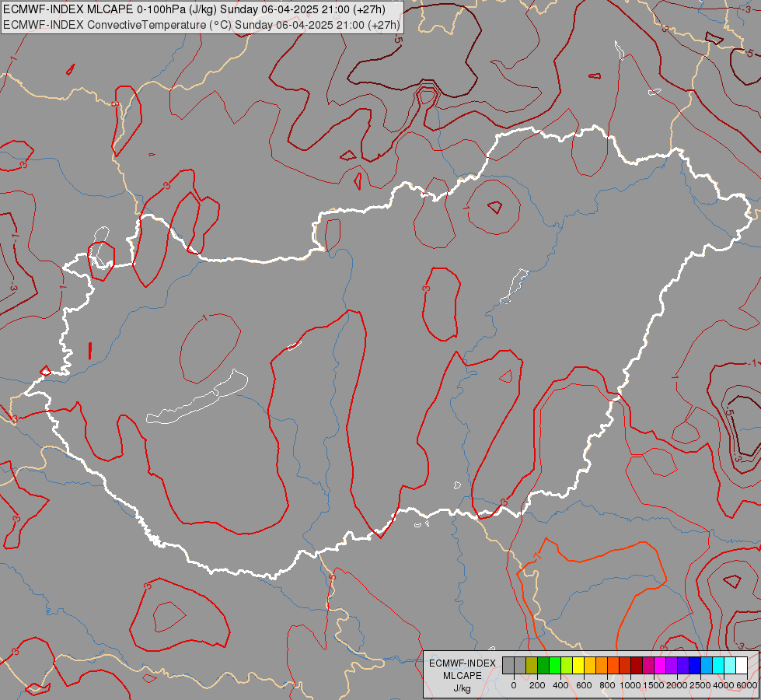
Task: Click the ConvectiveTemperature (°C) title line
Action: tap(201, 25)
